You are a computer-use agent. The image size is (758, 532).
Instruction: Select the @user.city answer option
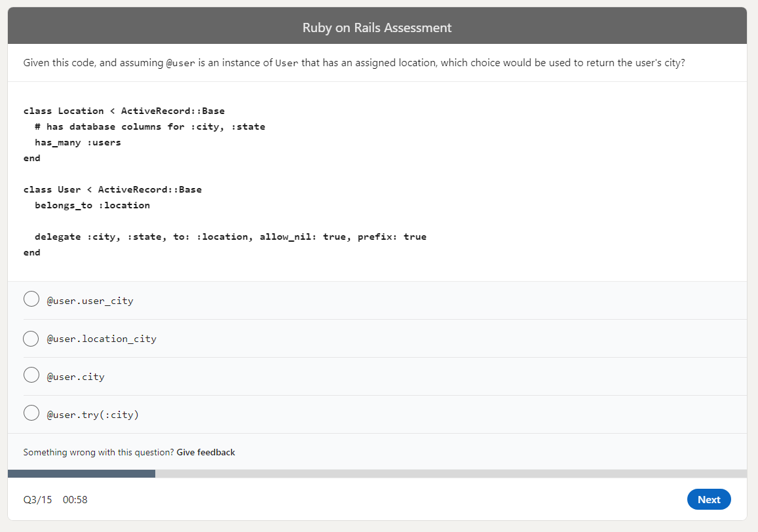point(31,375)
